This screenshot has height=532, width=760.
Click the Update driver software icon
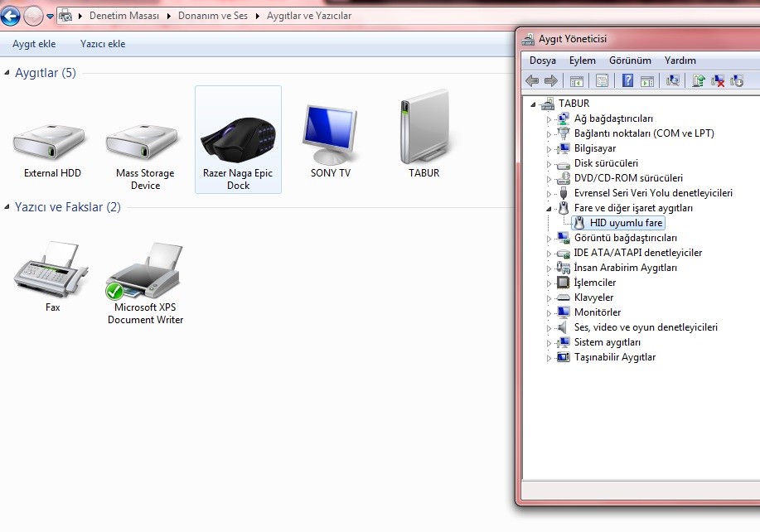698,80
